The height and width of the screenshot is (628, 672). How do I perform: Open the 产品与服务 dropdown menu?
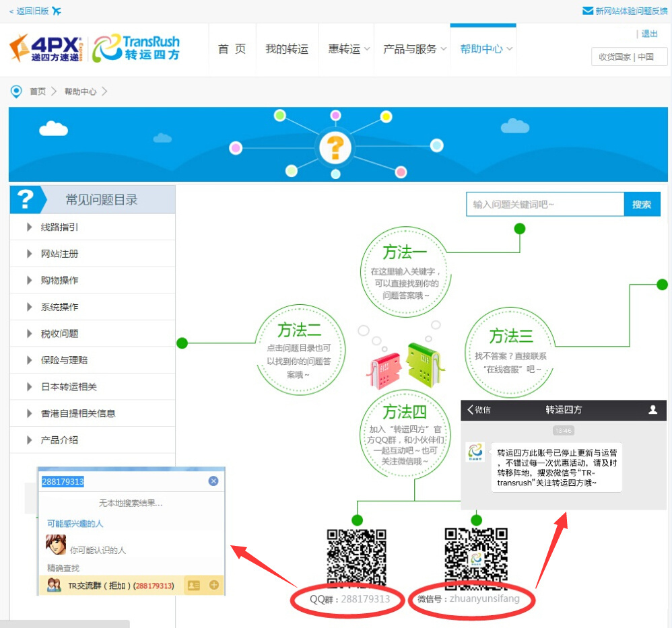(x=414, y=49)
